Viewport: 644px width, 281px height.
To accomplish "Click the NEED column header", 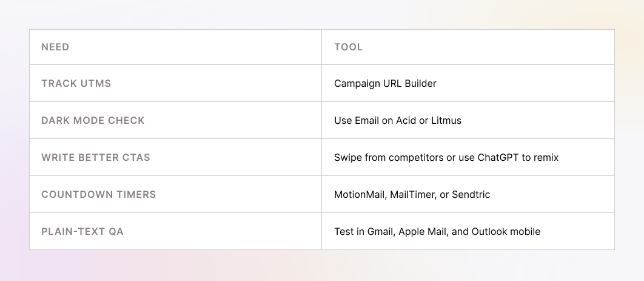I will click(55, 47).
